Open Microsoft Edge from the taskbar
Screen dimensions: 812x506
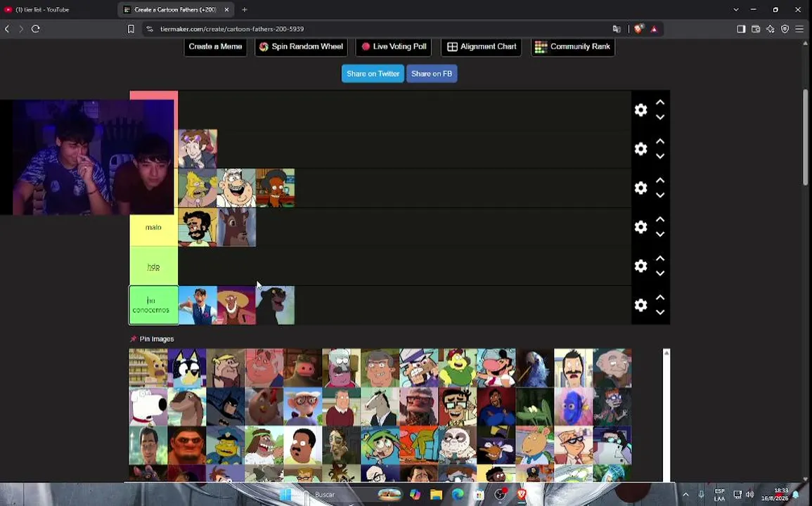click(x=458, y=495)
